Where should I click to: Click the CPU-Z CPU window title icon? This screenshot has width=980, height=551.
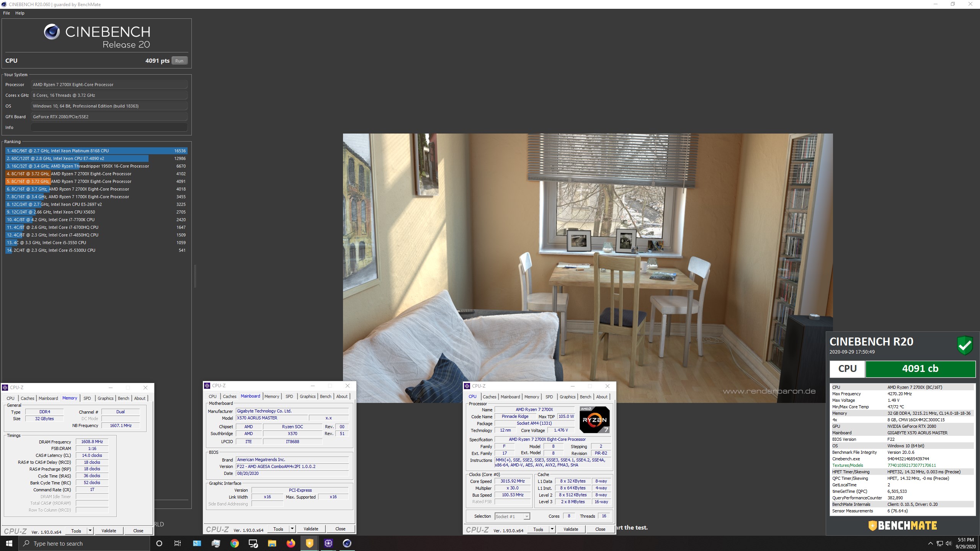pos(467,386)
